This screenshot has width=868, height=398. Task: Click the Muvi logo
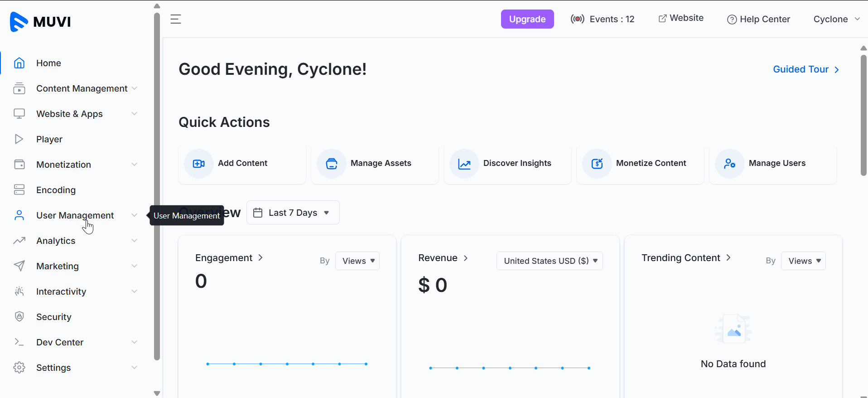pyautogui.click(x=40, y=21)
